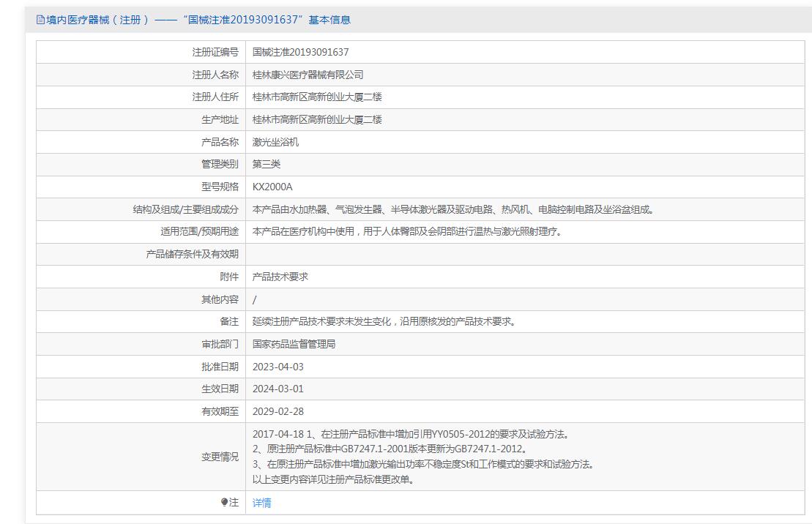Click effective date 2024-03-01
The height and width of the screenshot is (524, 812).
pos(278,389)
